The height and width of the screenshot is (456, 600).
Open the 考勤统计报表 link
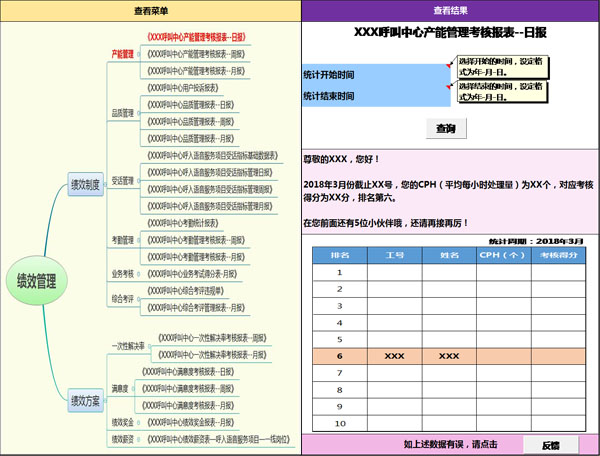coord(183,223)
